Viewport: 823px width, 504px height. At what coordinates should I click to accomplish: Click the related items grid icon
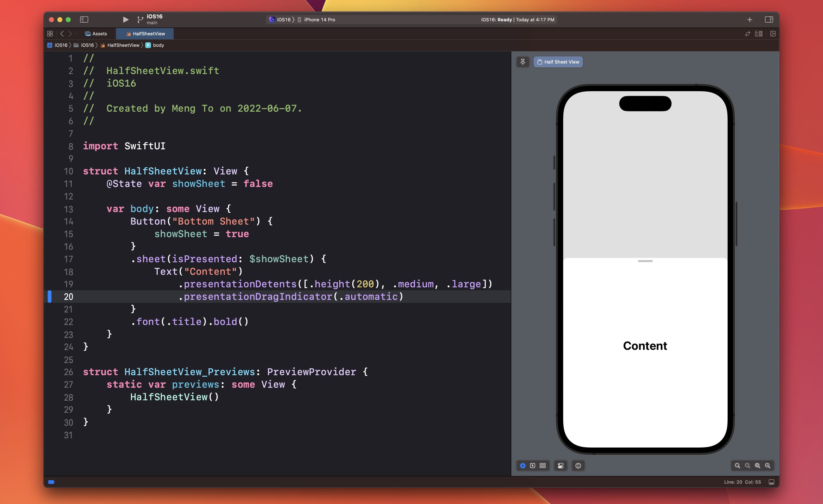pyautogui.click(x=50, y=34)
